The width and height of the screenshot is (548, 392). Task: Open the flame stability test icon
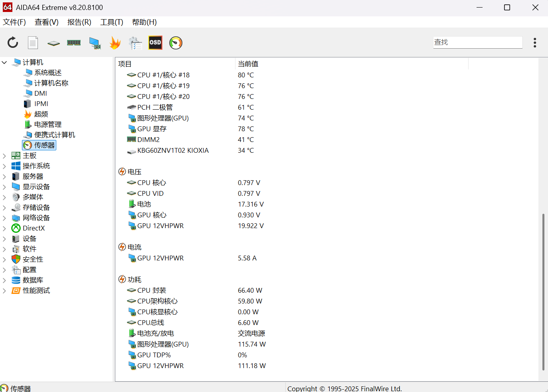coord(115,43)
